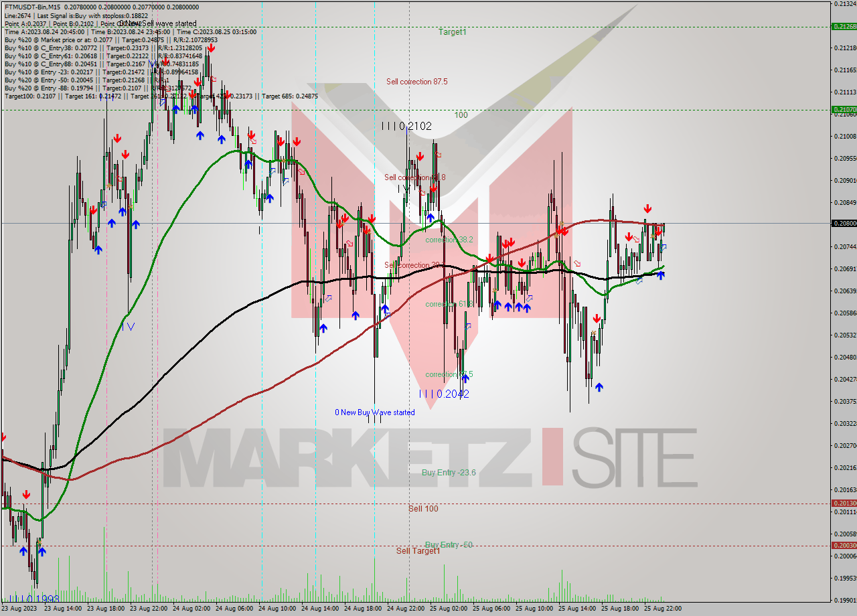Image resolution: width=857 pixels, height=616 pixels.
Task: Select the 'Sell correction 61.8' label
Action: point(414,177)
